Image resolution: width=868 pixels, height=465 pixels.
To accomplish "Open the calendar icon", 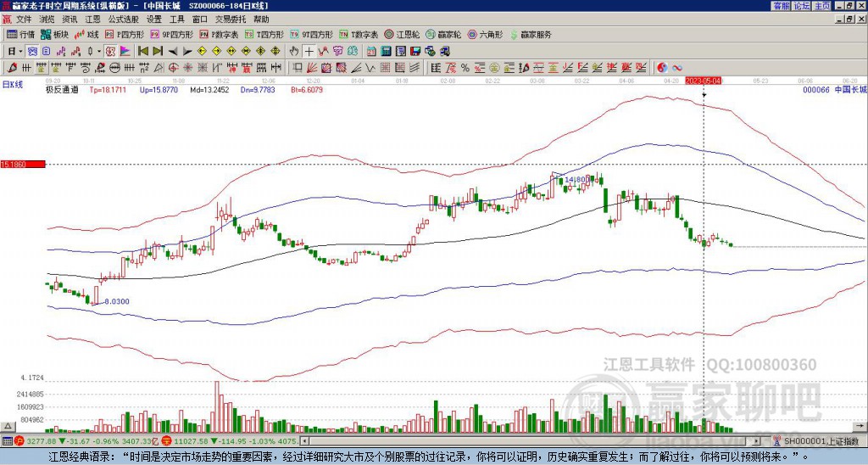I will tap(371, 51).
